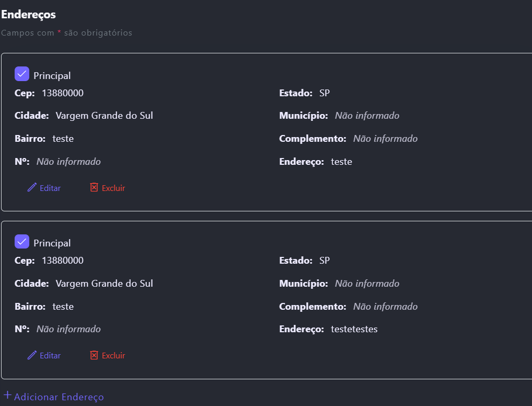Open the Adicionar Endereço link
The height and width of the screenshot is (406, 532).
tap(59, 397)
